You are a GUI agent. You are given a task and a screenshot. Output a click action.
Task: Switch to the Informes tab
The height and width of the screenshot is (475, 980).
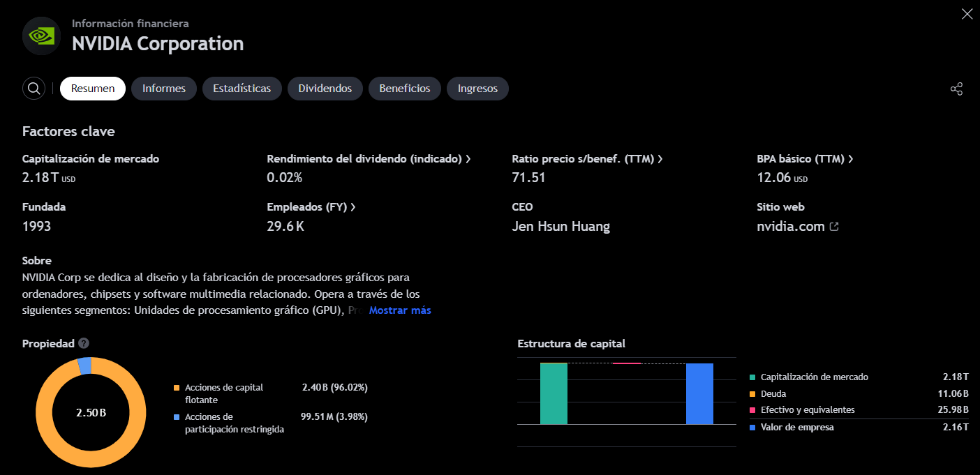click(x=164, y=89)
